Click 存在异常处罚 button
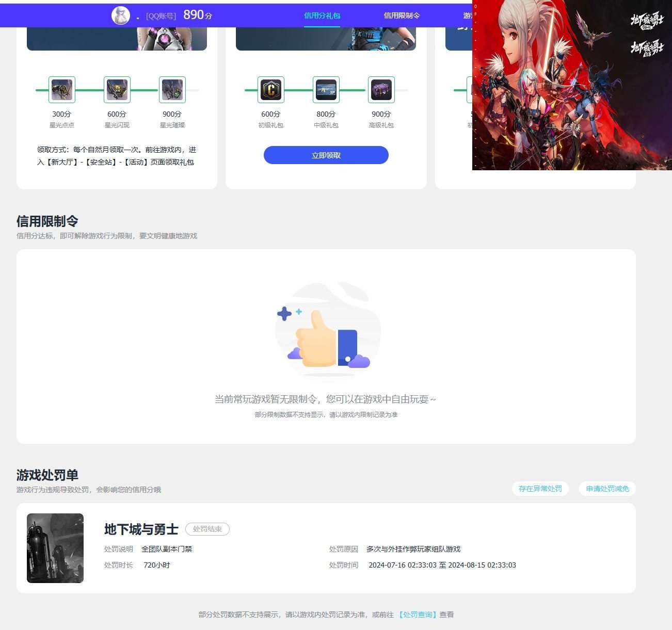Screen dimensions: 672x630 540,489
